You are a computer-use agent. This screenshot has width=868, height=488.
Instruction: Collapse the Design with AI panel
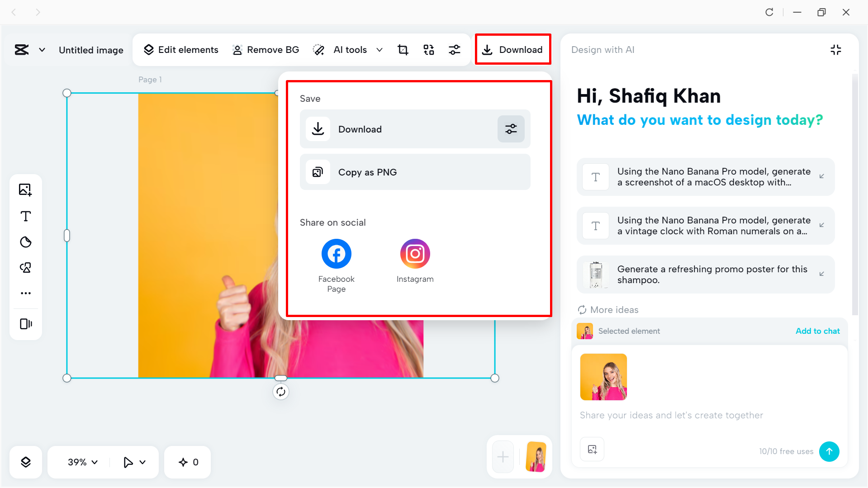click(836, 50)
